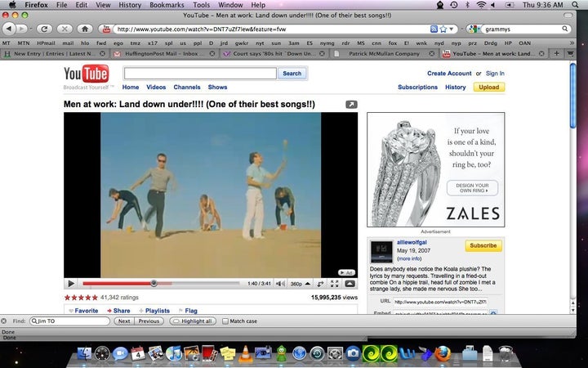Find Previous match
The width and height of the screenshot is (588, 368).
click(149, 321)
